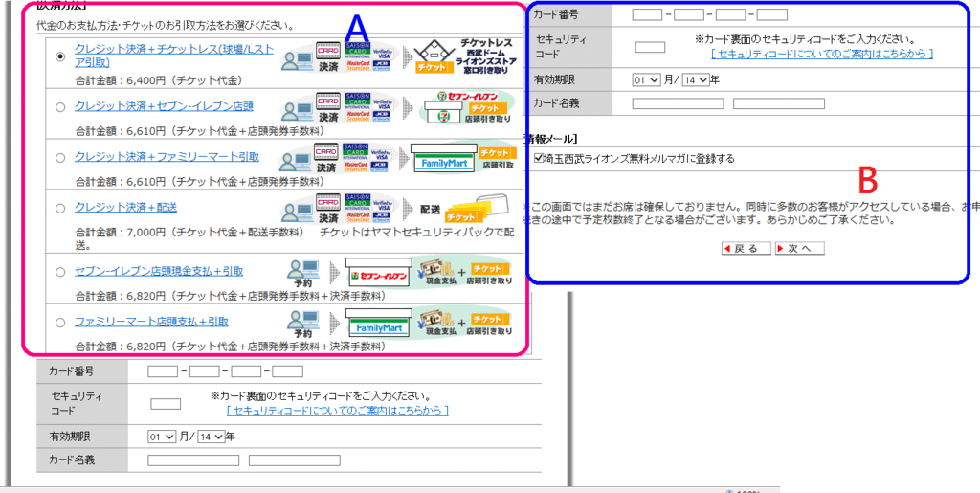The image size is (980, 493).
Task: Click セブン-イレブン store icon in 現金支払+引取 row
Action: (379, 273)
